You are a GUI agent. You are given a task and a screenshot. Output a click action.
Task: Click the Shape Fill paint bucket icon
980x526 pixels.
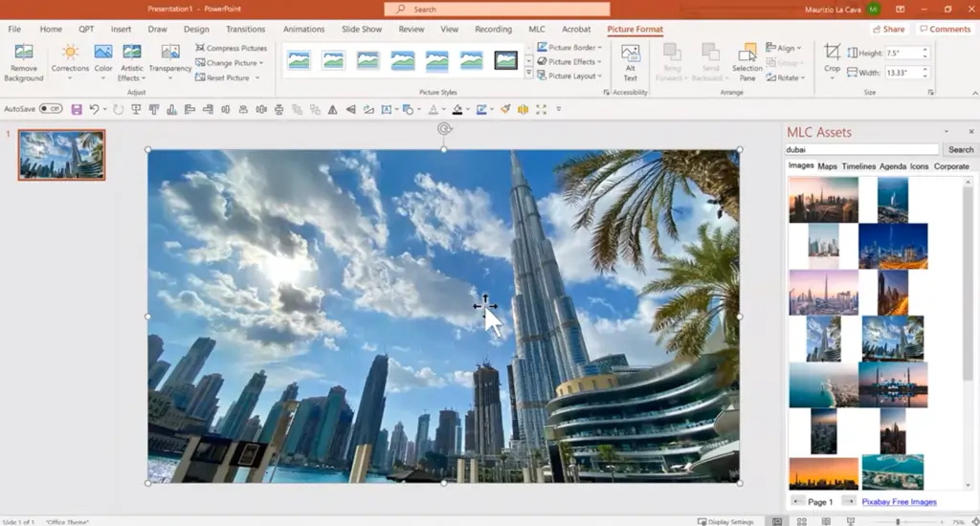[x=457, y=109]
